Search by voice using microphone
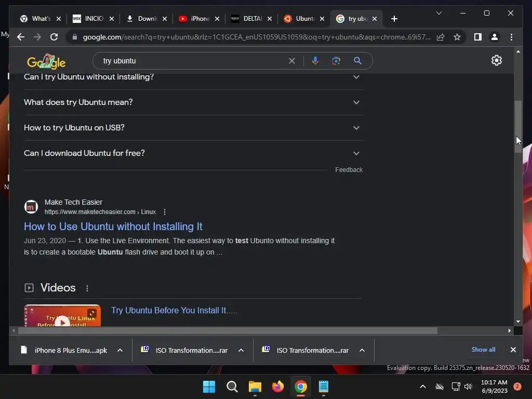 (315, 61)
